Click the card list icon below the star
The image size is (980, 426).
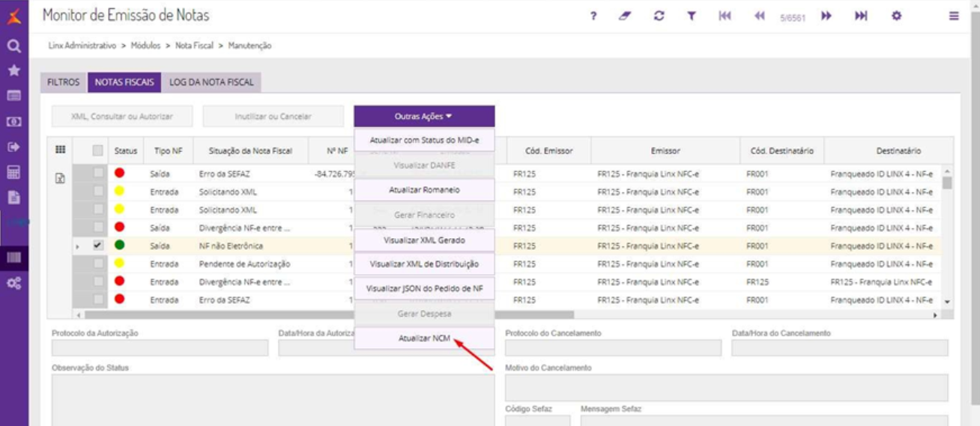tap(13, 96)
